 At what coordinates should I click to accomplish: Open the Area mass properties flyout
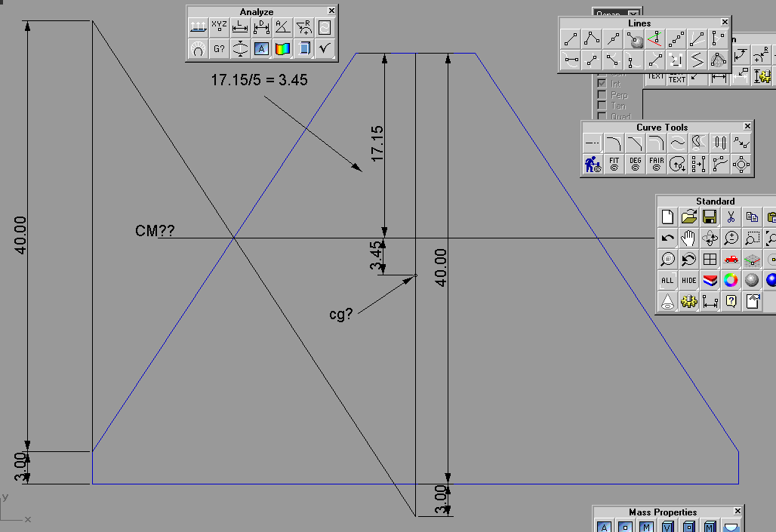tap(605, 526)
